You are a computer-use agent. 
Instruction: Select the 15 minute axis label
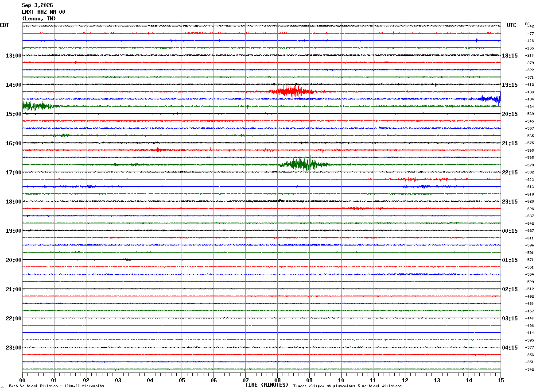click(x=500, y=380)
